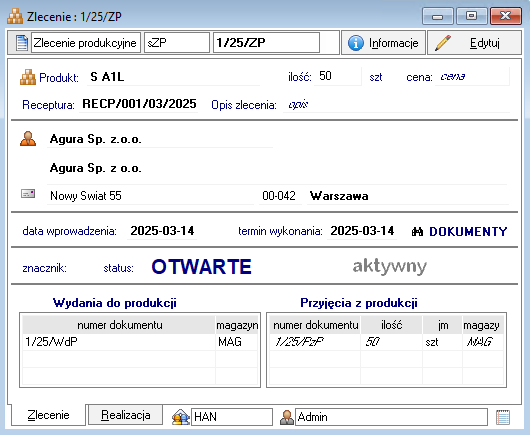Select the Zlecenie tab
This screenshot has height=435, width=530.
point(48,415)
